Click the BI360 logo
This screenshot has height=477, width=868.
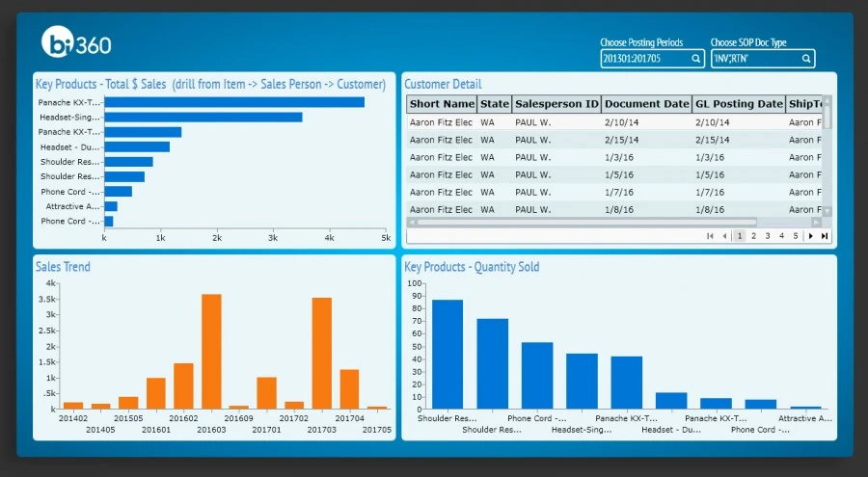tap(76, 42)
